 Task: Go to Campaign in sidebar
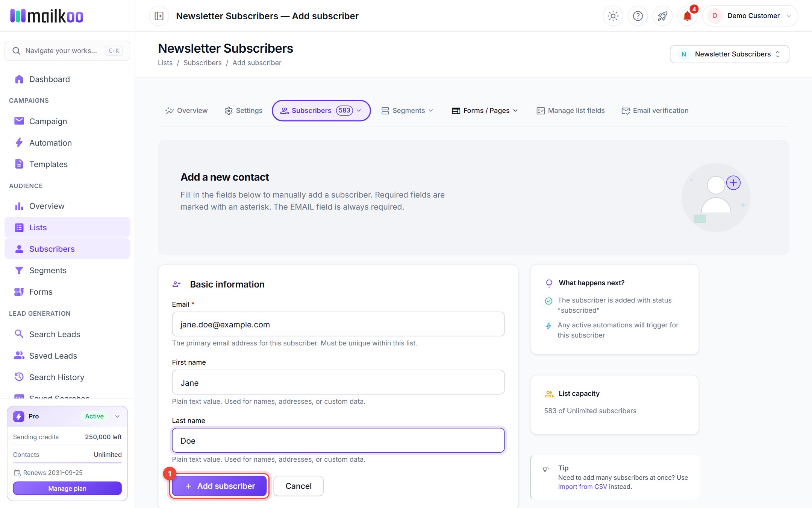click(67, 121)
